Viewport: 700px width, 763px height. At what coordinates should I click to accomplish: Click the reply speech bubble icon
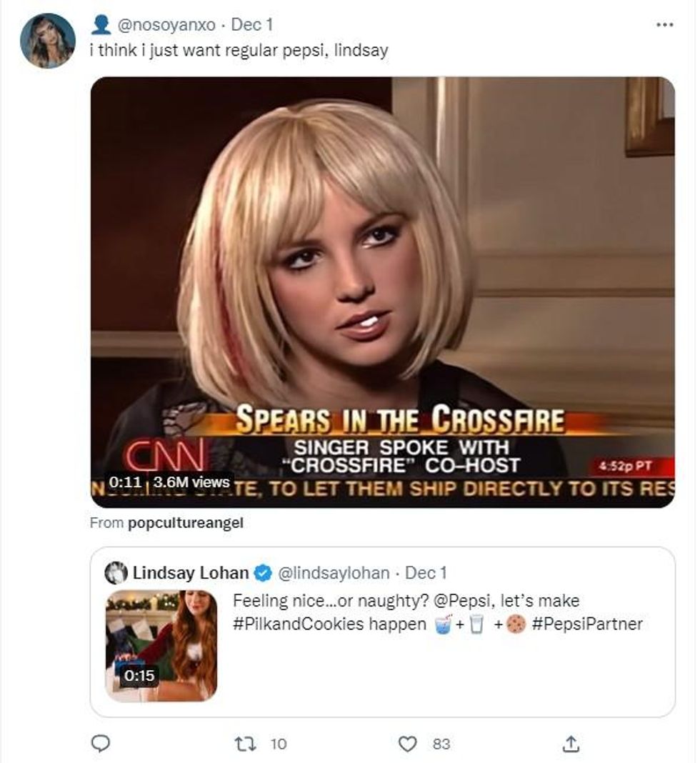point(102,744)
